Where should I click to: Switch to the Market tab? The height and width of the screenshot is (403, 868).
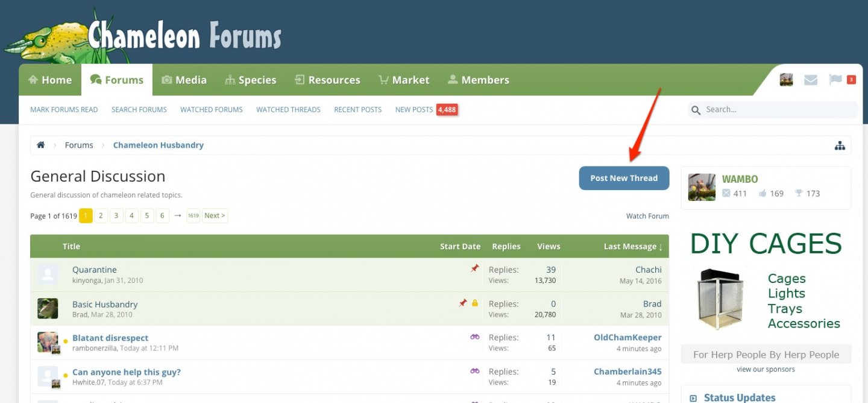[x=403, y=80]
